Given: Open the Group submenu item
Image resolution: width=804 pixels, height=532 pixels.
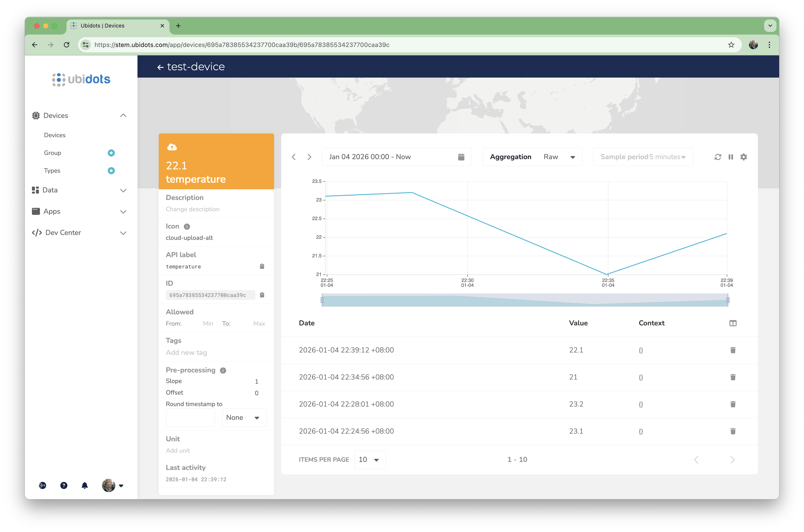Looking at the screenshot, I should click(x=53, y=153).
